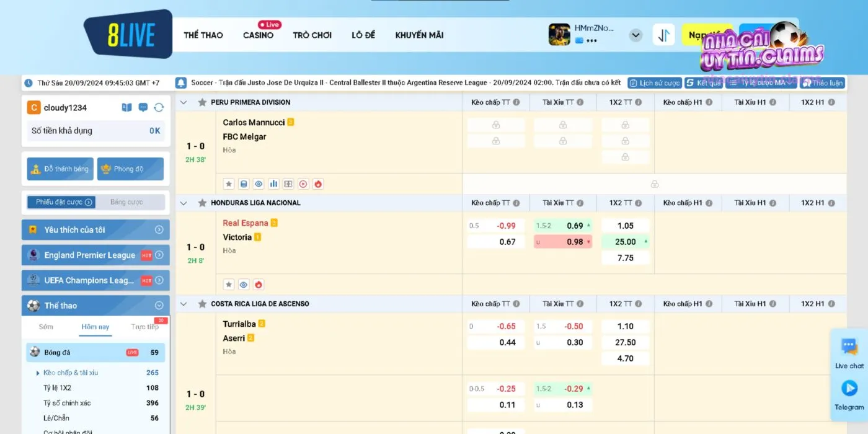The image size is (868, 434).
Task: Click the refresh balance icon beside cloudy1234
Action: pyautogui.click(x=159, y=107)
